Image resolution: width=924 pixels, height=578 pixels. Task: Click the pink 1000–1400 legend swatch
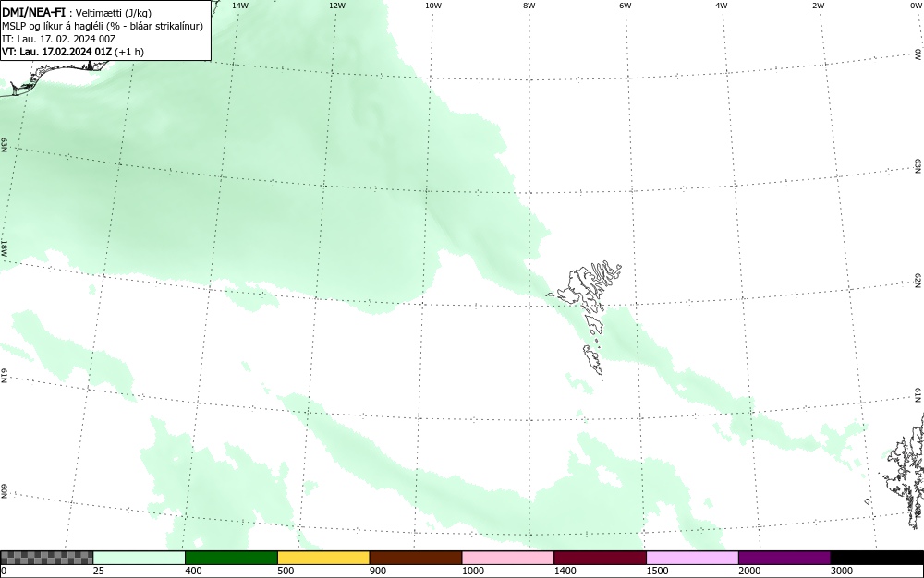pos(508,558)
